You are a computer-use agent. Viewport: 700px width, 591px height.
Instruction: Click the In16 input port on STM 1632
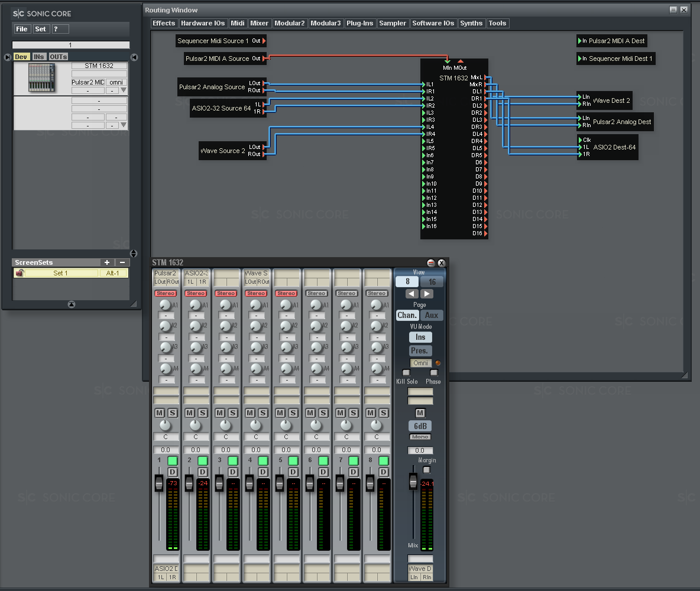423,226
